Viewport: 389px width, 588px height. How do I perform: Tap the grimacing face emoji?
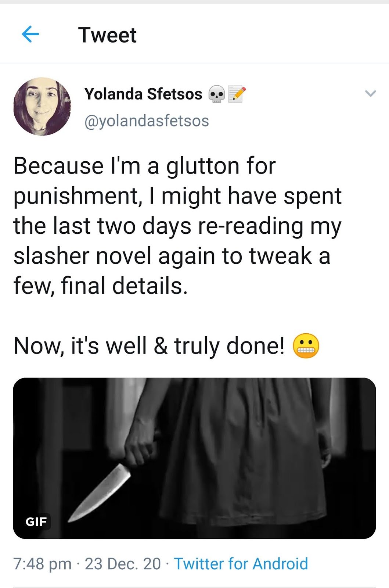(306, 346)
